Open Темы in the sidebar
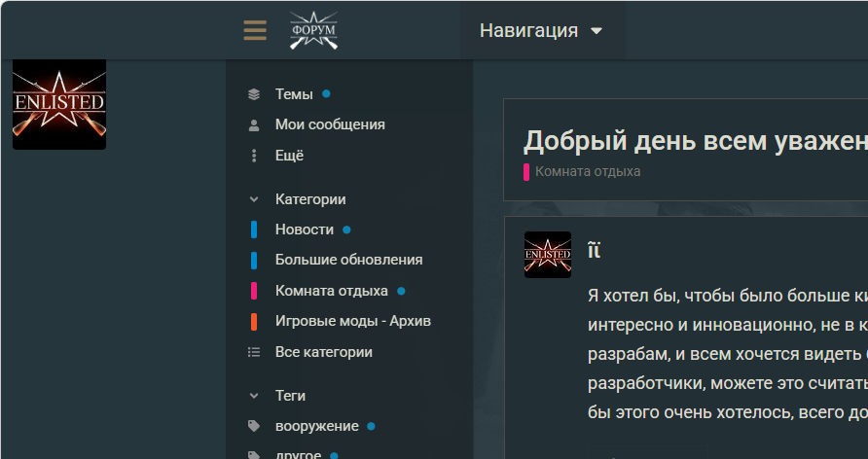This screenshot has width=868, height=459. (x=294, y=94)
